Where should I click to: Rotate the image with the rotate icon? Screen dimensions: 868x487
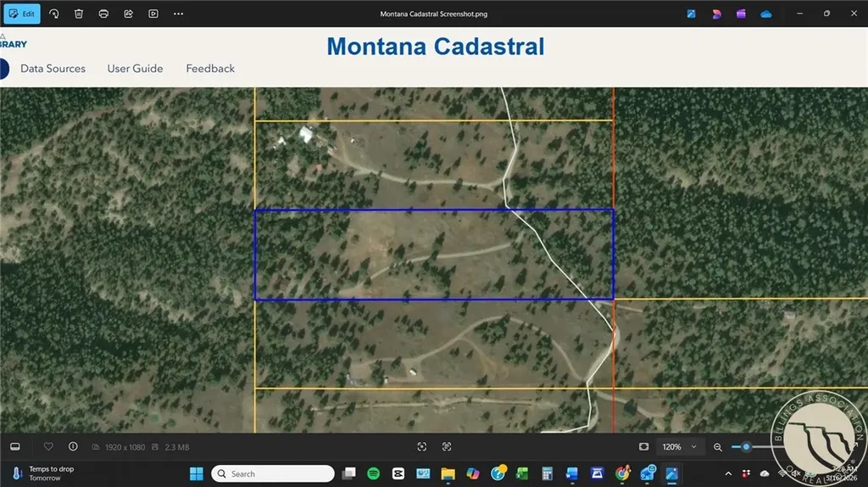[53, 14]
